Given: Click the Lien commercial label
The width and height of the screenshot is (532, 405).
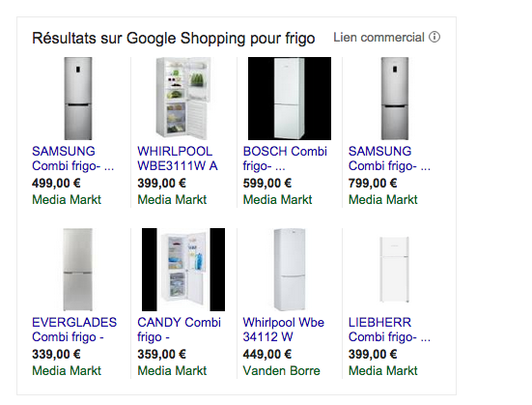Looking at the screenshot, I should 378,38.
